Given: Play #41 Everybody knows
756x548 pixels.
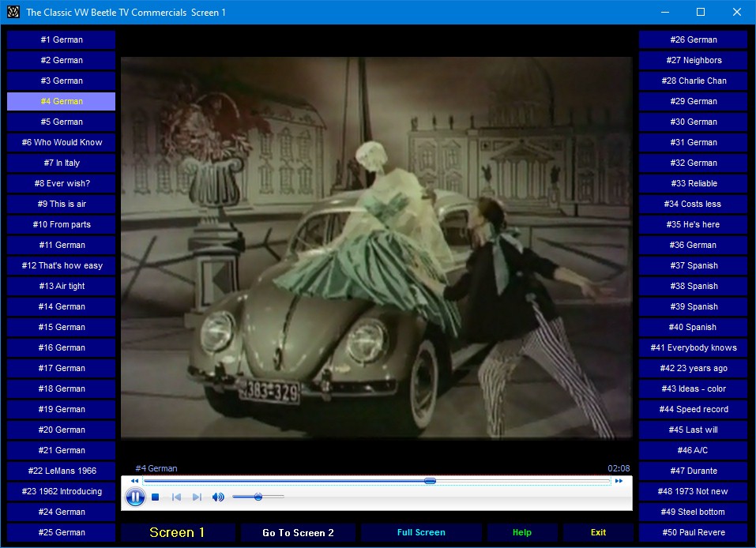Looking at the screenshot, I should [693, 347].
